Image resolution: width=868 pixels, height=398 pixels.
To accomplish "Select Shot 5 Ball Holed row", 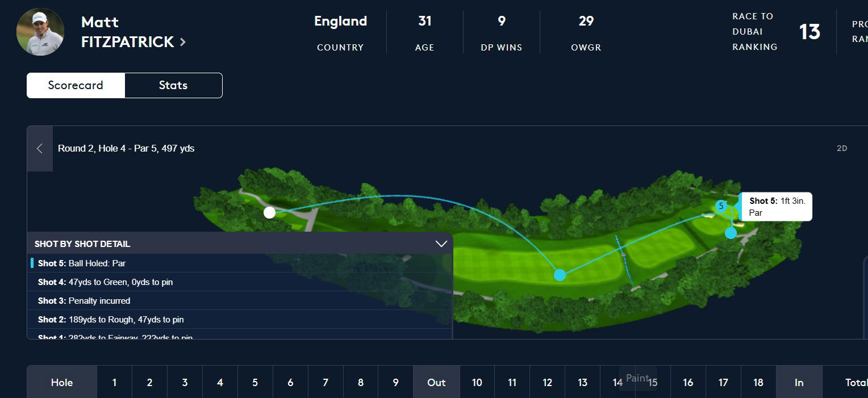I will [241, 263].
